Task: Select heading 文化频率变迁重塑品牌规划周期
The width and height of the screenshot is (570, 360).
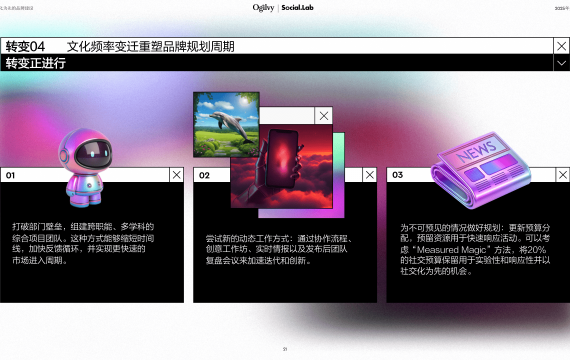Action: 150,47
